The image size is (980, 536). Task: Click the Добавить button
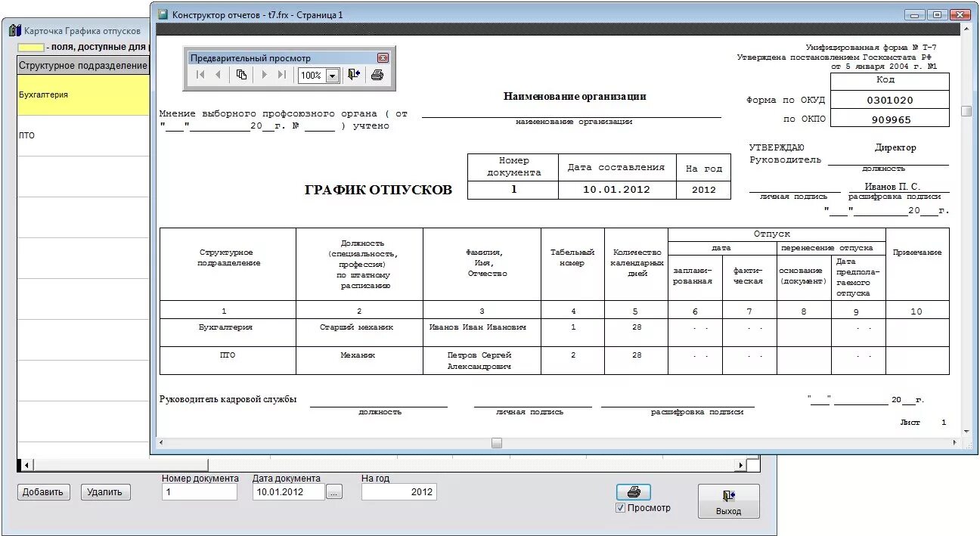click(44, 492)
